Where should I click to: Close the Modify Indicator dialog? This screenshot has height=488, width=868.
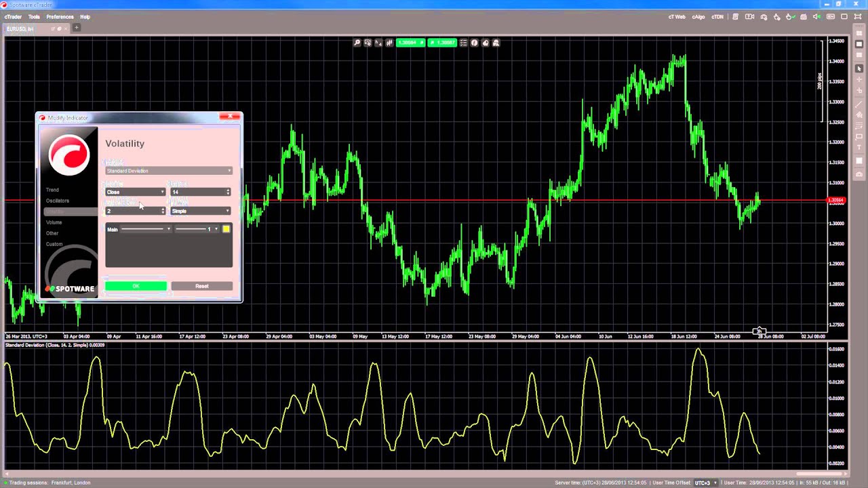click(230, 117)
